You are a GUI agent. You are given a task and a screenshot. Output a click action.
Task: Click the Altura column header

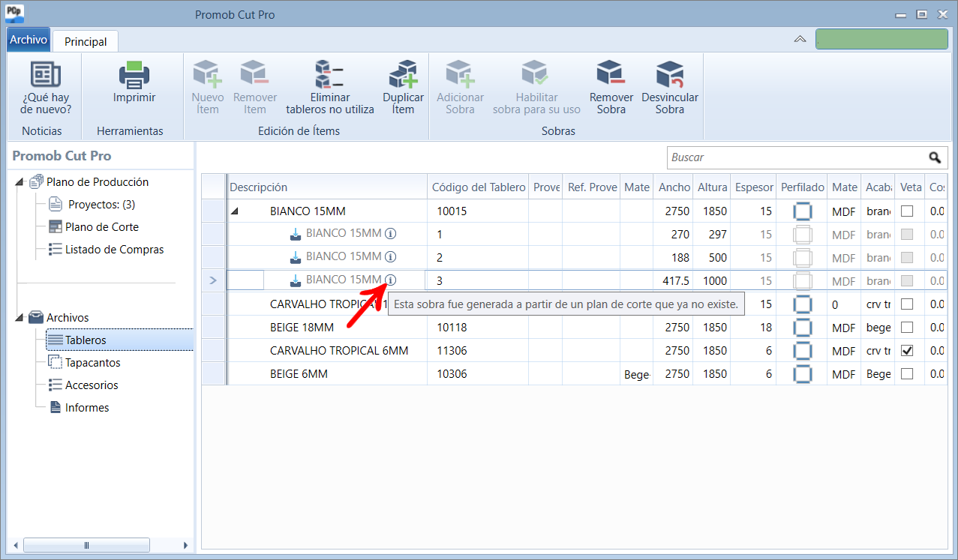click(x=712, y=187)
